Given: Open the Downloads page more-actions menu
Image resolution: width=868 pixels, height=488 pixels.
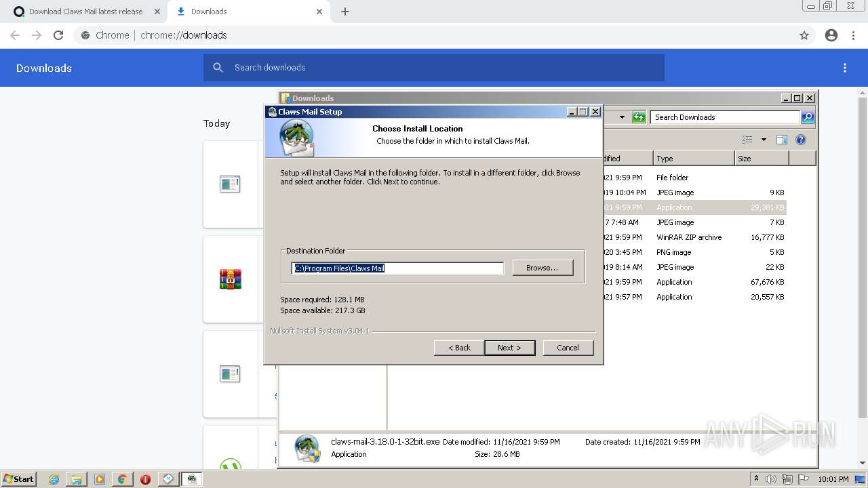Looking at the screenshot, I should (845, 68).
